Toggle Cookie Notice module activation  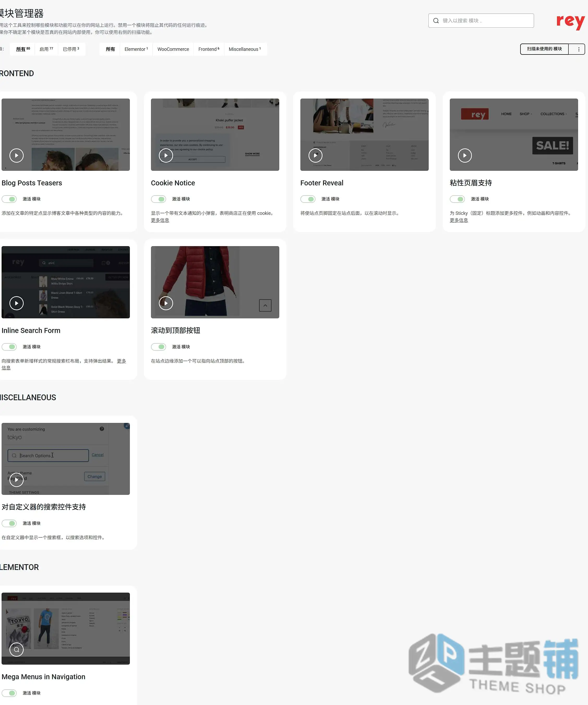[x=159, y=199]
